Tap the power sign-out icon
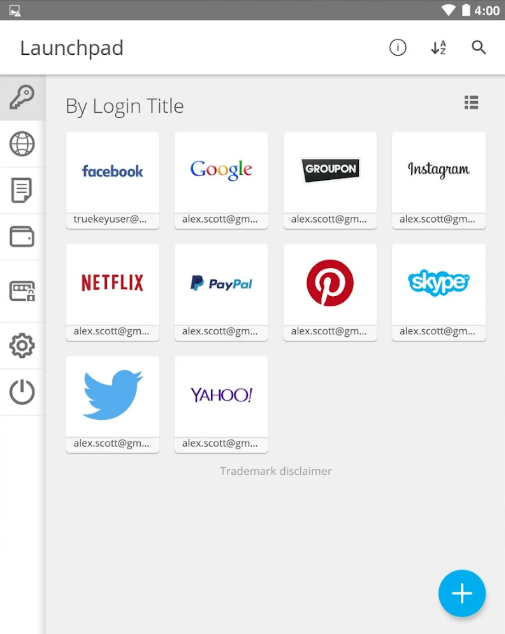Image resolution: width=505 pixels, height=634 pixels. [22, 392]
